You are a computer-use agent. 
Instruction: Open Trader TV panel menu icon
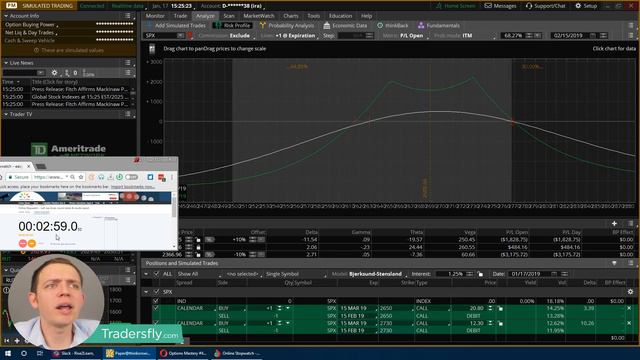click(x=128, y=114)
